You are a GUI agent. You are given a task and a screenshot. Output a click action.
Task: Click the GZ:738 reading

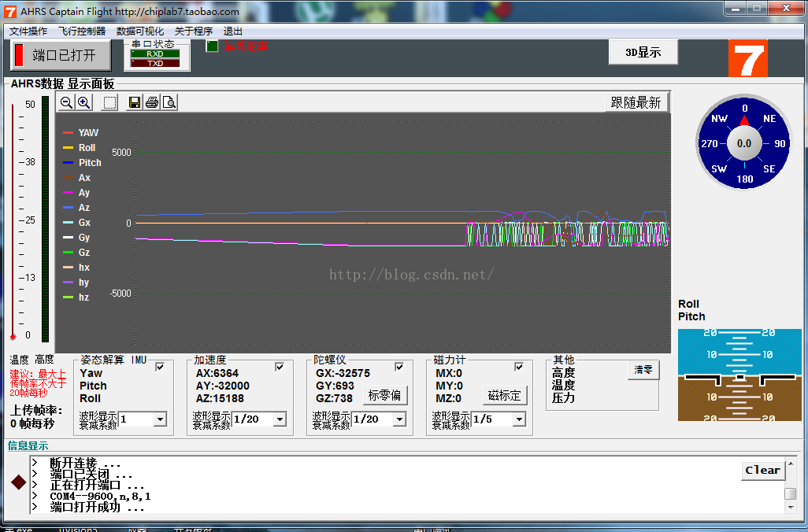(334, 398)
